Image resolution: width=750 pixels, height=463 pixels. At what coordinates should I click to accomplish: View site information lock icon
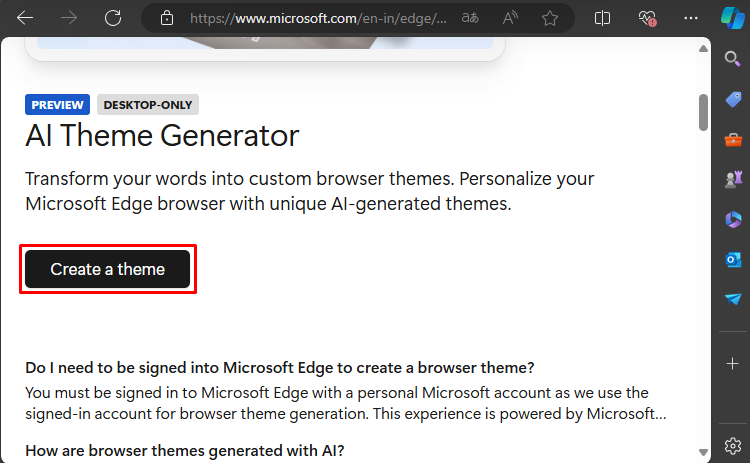coord(167,18)
